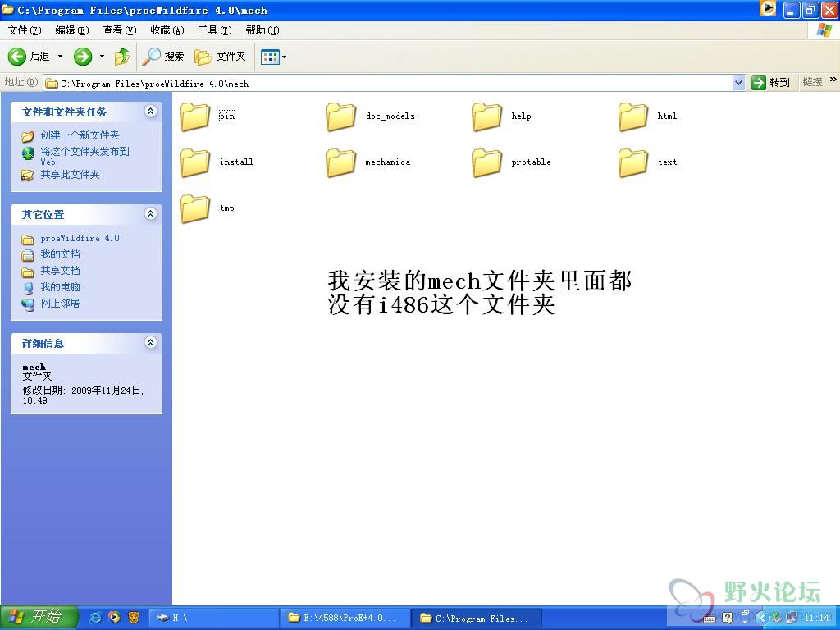
Task: Click the 转到 go button
Action: point(771,83)
